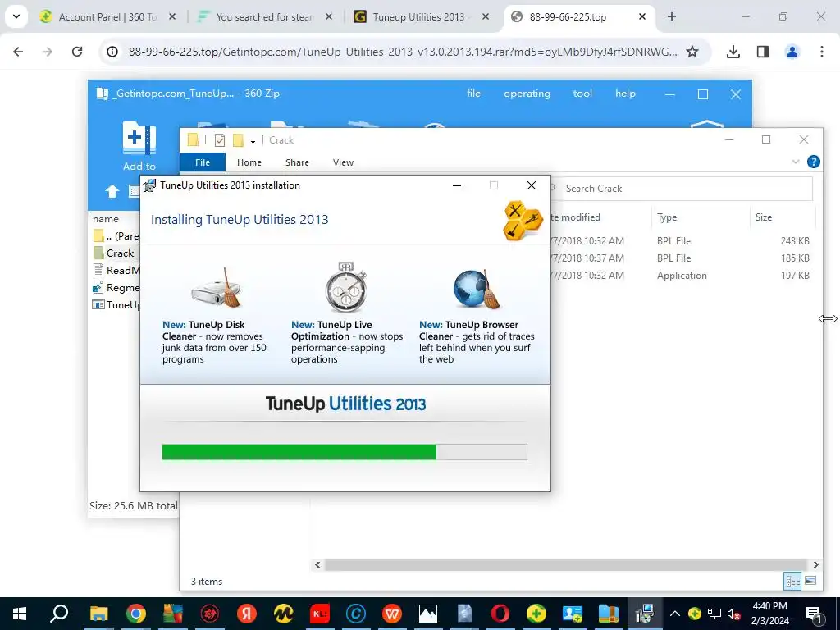The image size is (840, 630).
Task: Open the notification center icon
Action: (813, 614)
